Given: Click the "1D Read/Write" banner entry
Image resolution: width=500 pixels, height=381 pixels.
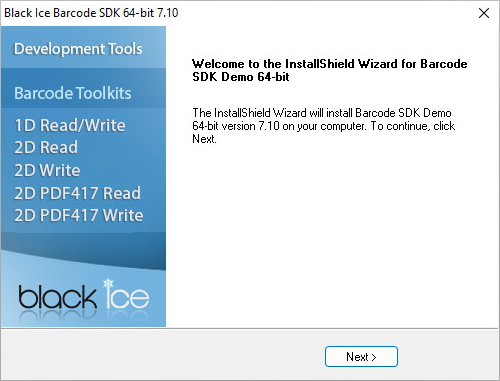Looking at the screenshot, I should tap(70, 125).
